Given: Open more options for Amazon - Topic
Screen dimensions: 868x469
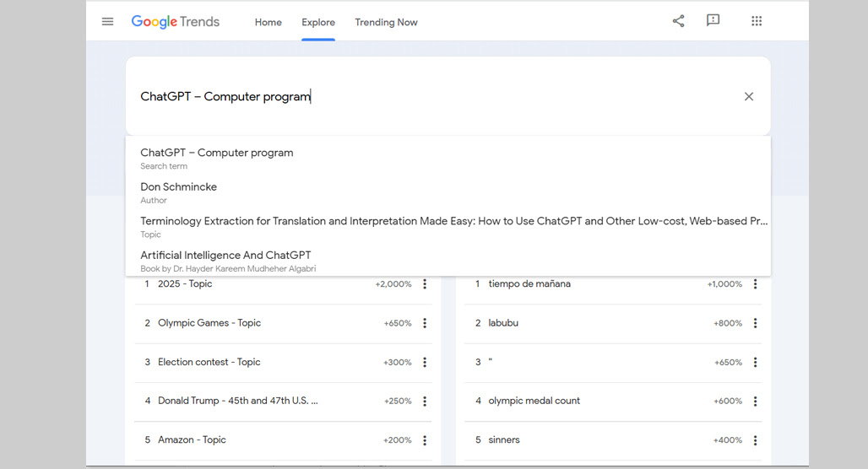Looking at the screenshot, I should 425,440.
